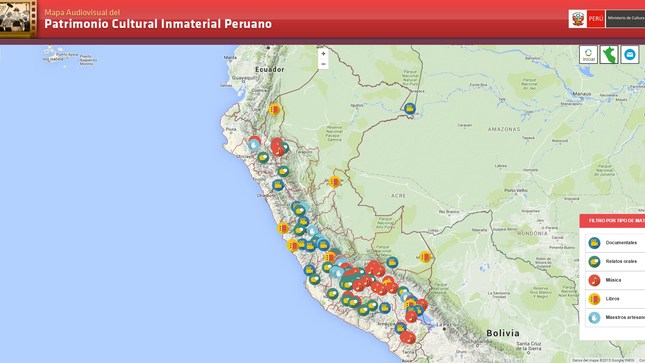Select the Libros filter entry
645x363 pixels.
pos(615,299)
